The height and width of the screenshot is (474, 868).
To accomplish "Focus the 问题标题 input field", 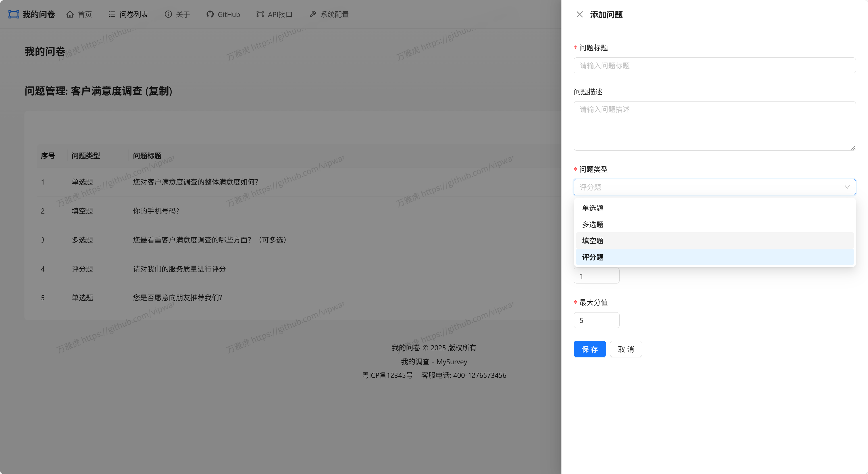I will click(x=714, y=65).
